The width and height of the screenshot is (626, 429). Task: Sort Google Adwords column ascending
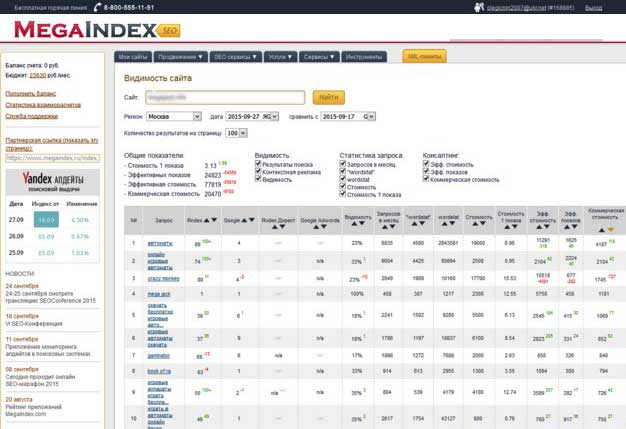316,227
